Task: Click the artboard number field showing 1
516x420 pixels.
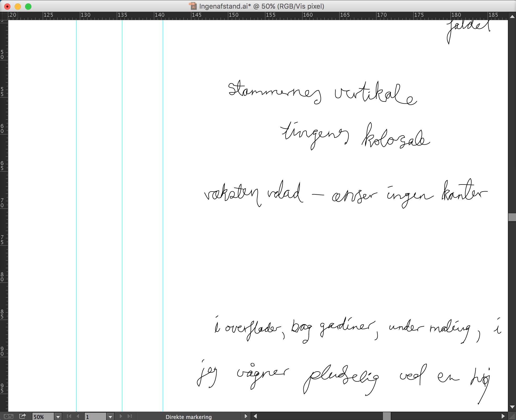Action: coord(95,417)
